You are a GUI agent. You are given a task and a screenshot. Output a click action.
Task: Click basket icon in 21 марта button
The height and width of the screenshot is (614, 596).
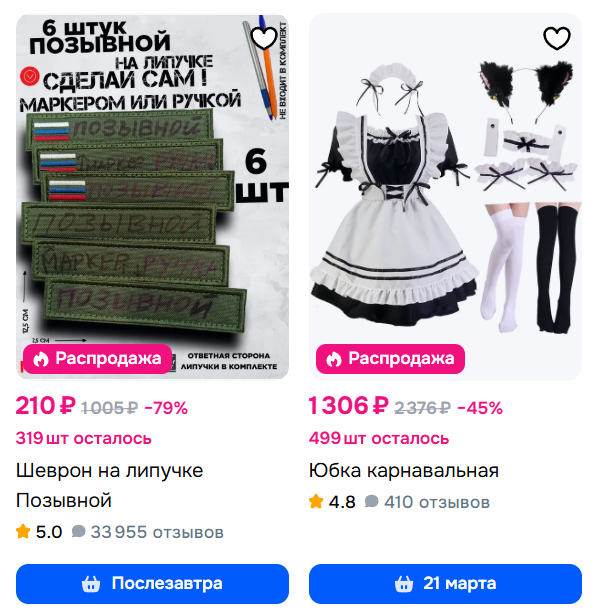point(404,584)
